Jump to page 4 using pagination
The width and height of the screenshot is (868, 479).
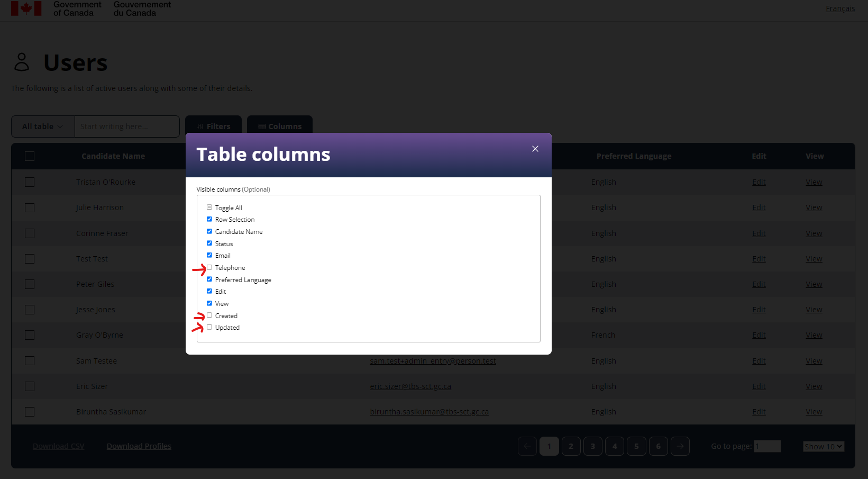click(x=614, y=446)
